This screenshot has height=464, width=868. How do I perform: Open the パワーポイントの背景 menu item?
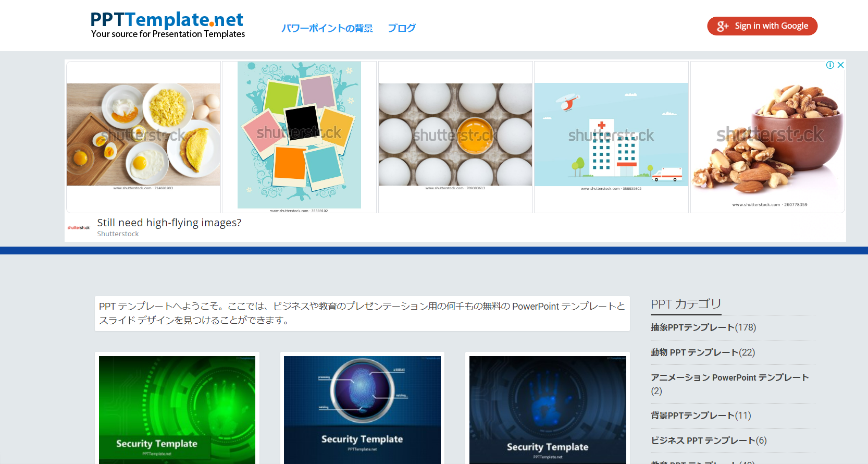point(327,28)
